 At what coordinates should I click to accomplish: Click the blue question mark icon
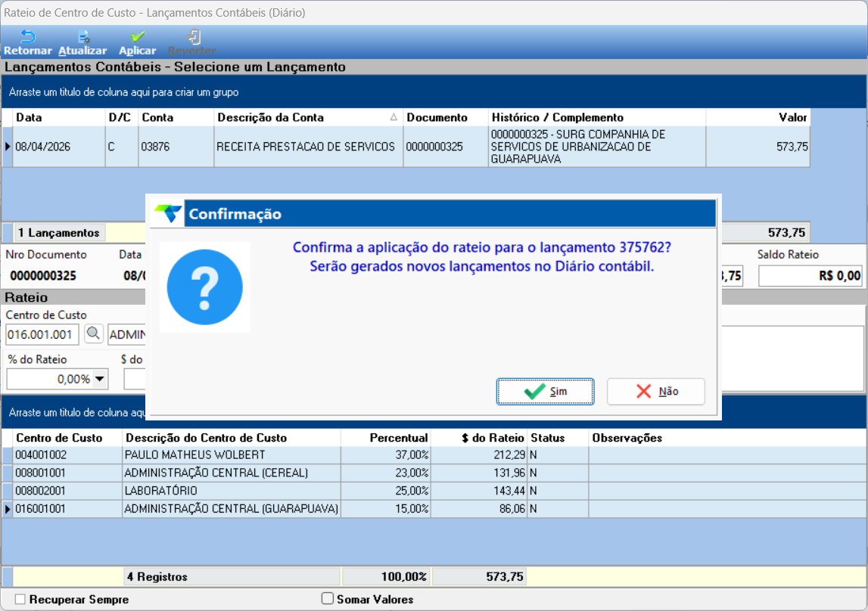(x=205, y=287)
